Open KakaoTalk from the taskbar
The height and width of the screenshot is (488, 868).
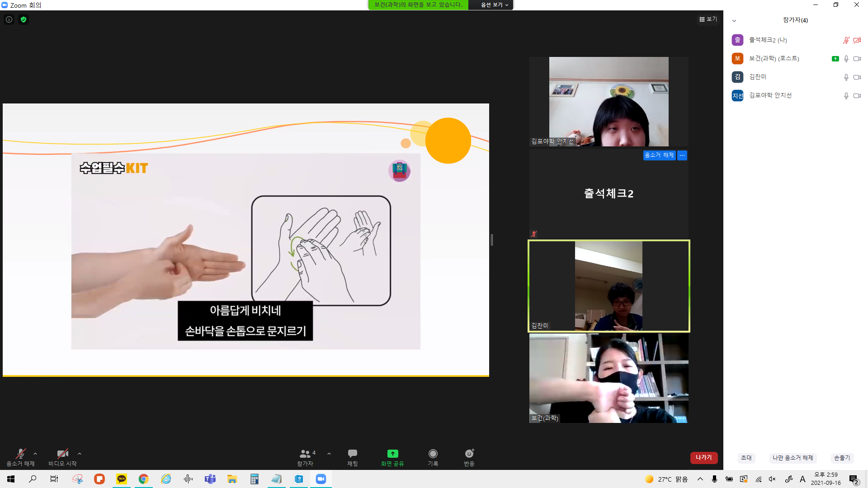point(122,479)
